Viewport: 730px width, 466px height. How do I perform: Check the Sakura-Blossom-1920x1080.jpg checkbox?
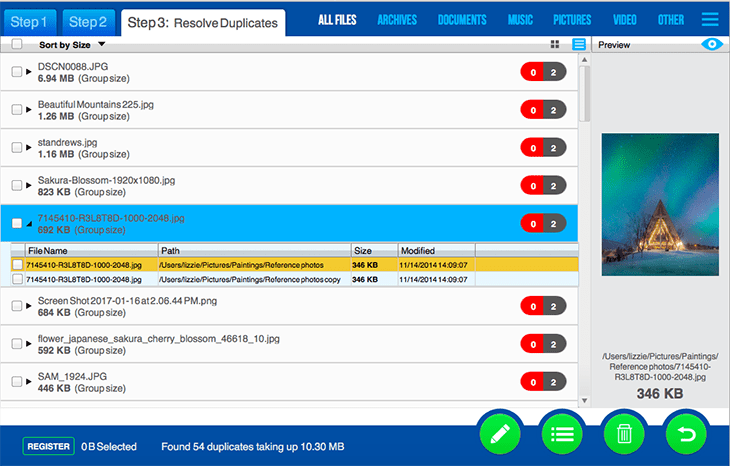pos(17,185)
